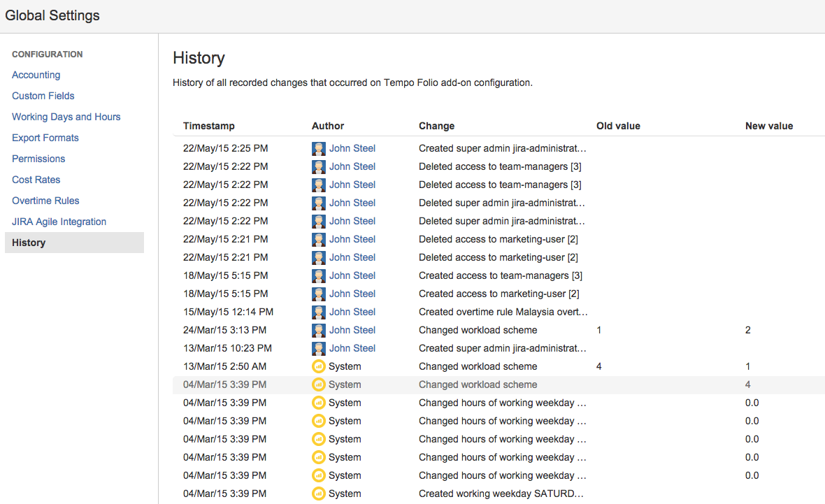Open the Permissions settings page

38,159
